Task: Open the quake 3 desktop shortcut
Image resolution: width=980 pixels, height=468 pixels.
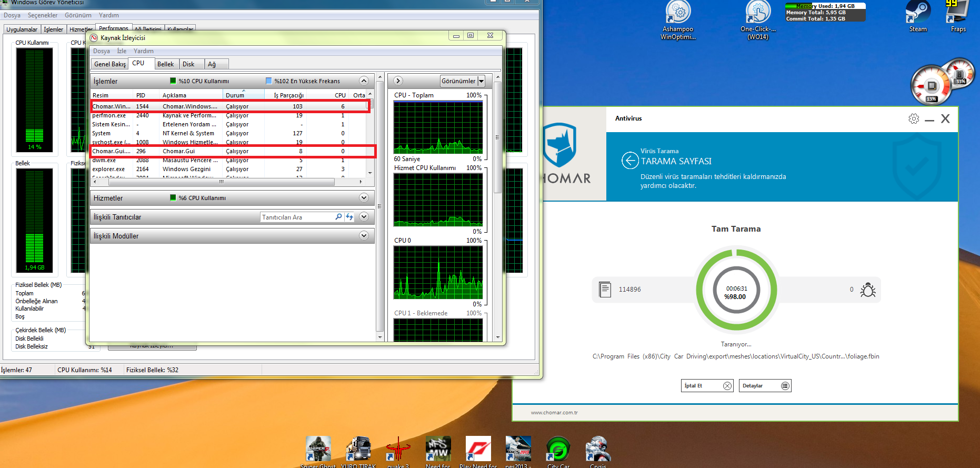Action: coord(398,452)
